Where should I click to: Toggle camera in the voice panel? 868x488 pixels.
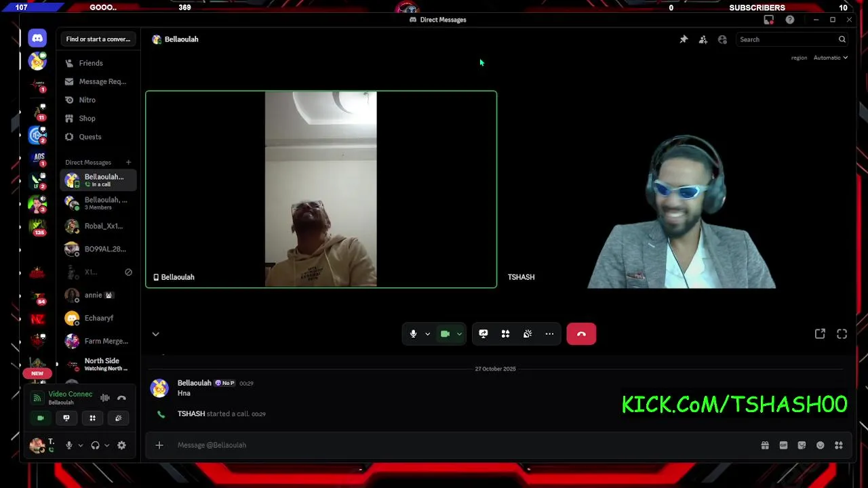click(41, 418)
